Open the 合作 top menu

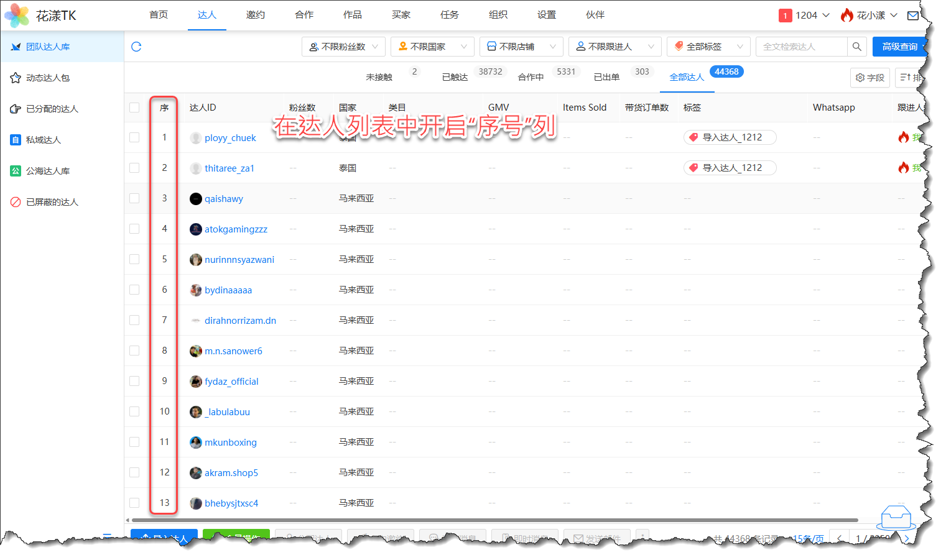304,15
